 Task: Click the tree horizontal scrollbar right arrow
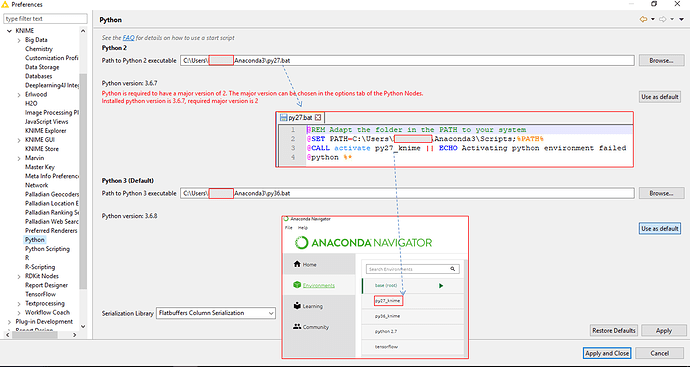pyautogui.click(x=74, y=335)
